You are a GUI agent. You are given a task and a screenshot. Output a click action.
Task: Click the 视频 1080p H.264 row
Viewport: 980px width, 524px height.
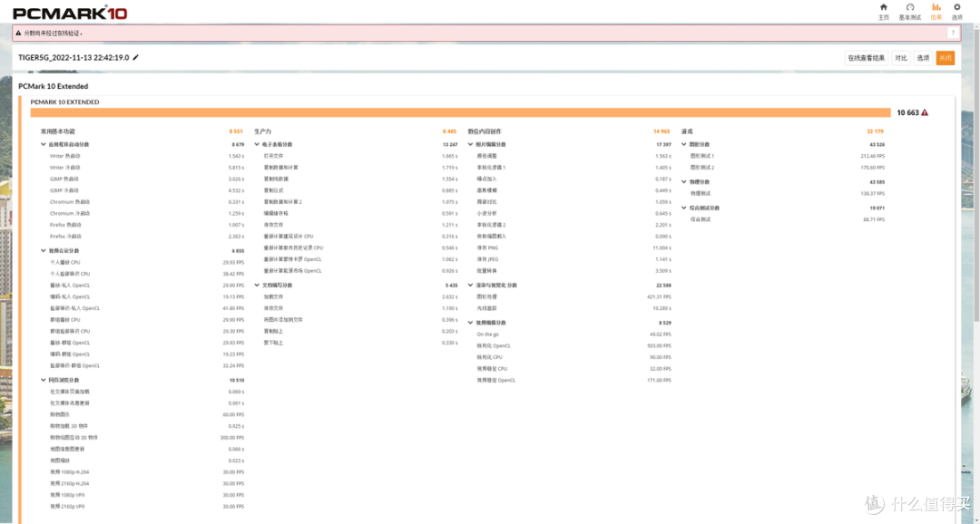147,472
